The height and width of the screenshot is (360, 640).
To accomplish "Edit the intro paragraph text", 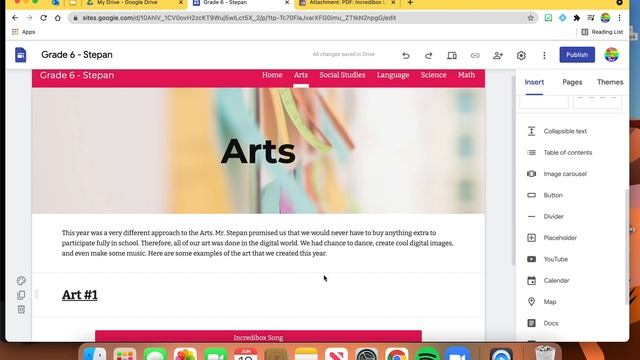I will coord(258,243).
